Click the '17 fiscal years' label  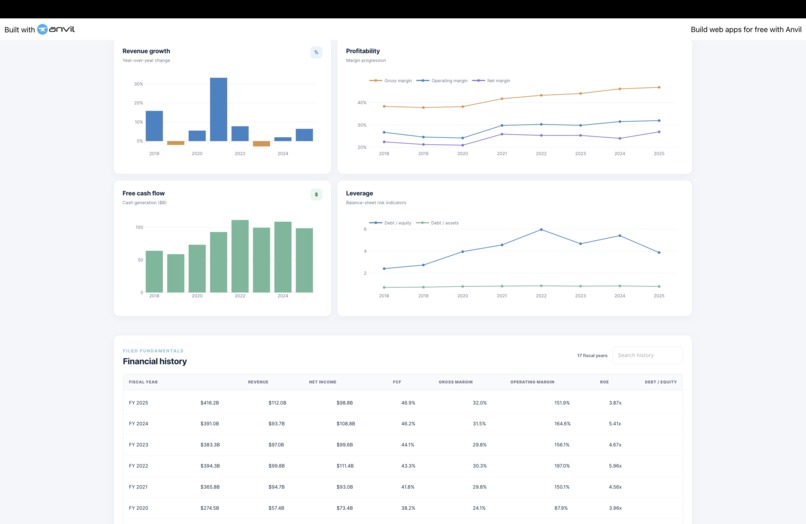coord(592,355)
